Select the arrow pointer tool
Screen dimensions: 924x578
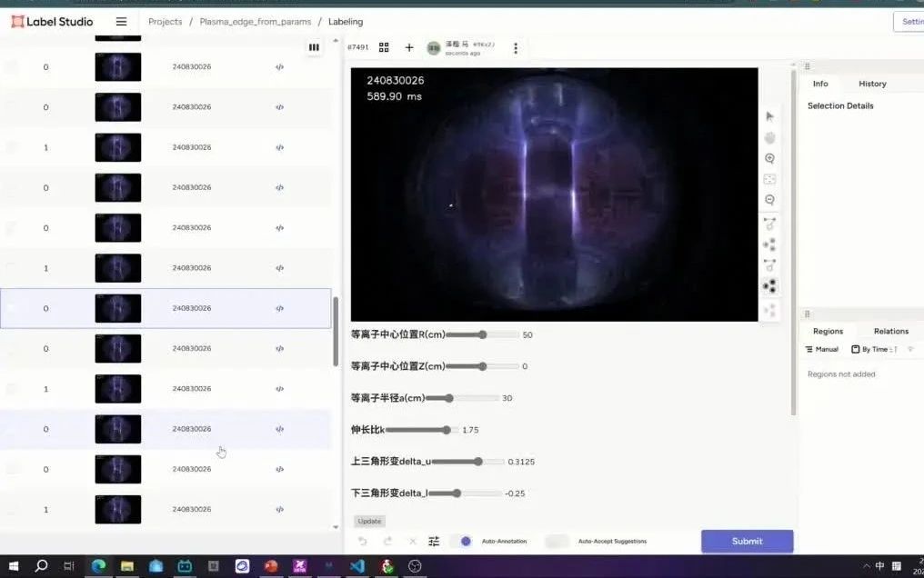coord(769,116)
